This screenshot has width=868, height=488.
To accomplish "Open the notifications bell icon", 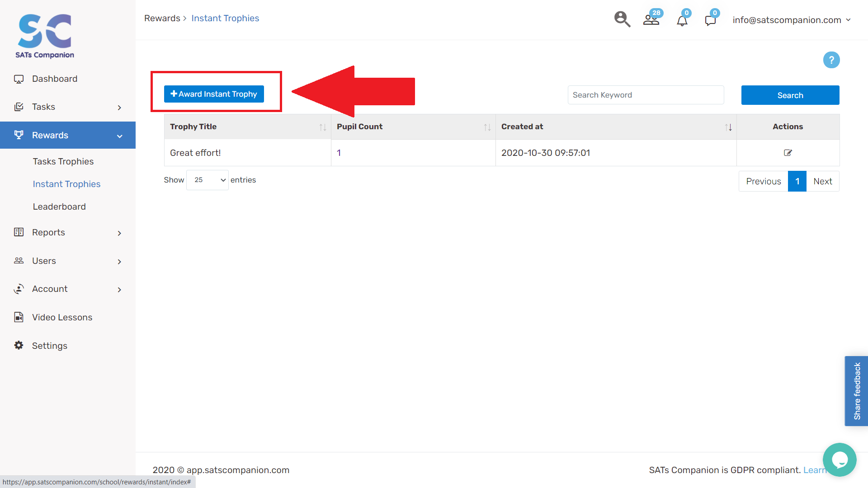I will tap(682, 20).
